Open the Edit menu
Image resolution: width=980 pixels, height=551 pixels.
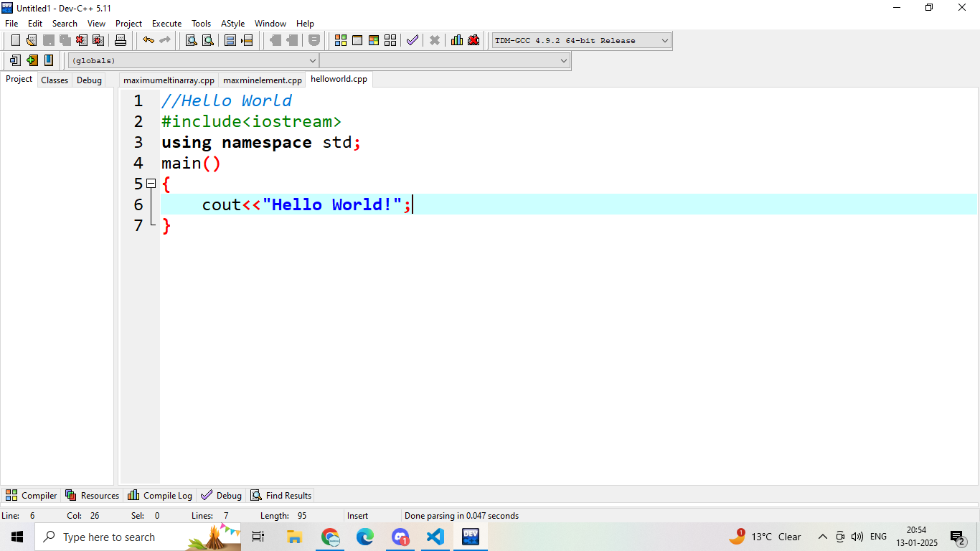pos(35,24)
